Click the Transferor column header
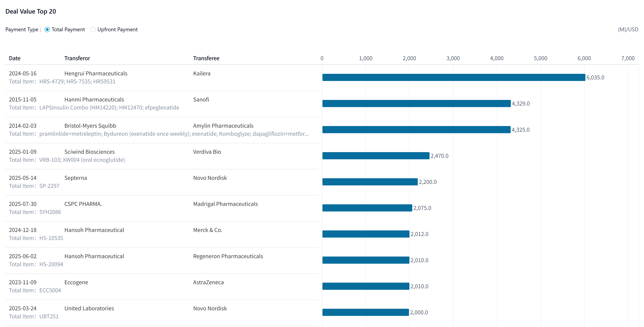The width and height of the screenshot is (644, 327). (x=77, y=58)
